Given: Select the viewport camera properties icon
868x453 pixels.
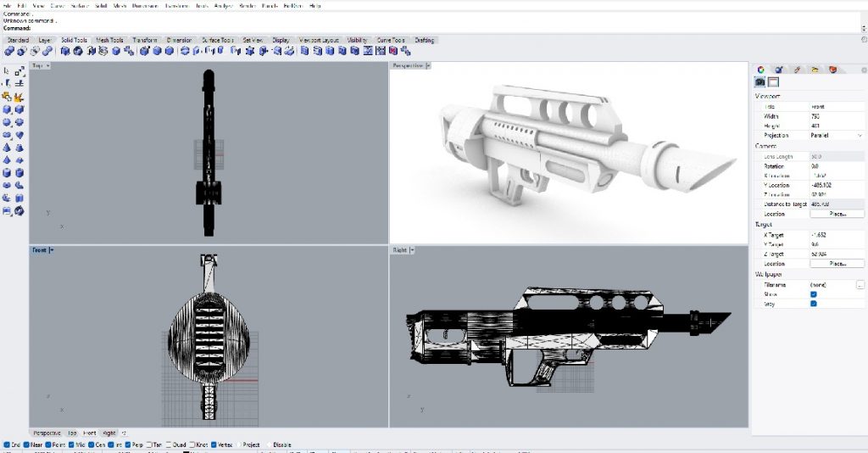Looking at the screenshot, I should (760, 82).
